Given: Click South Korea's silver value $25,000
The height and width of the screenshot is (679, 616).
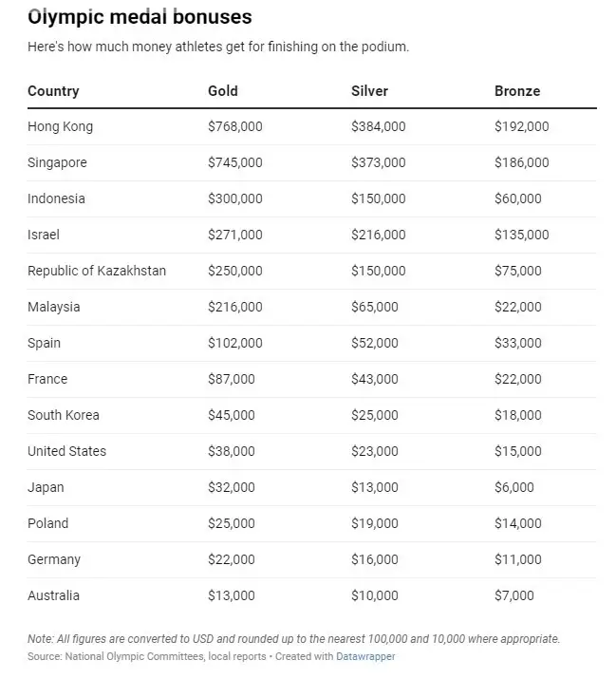Looking at the screenshot, I should [375, 415].
